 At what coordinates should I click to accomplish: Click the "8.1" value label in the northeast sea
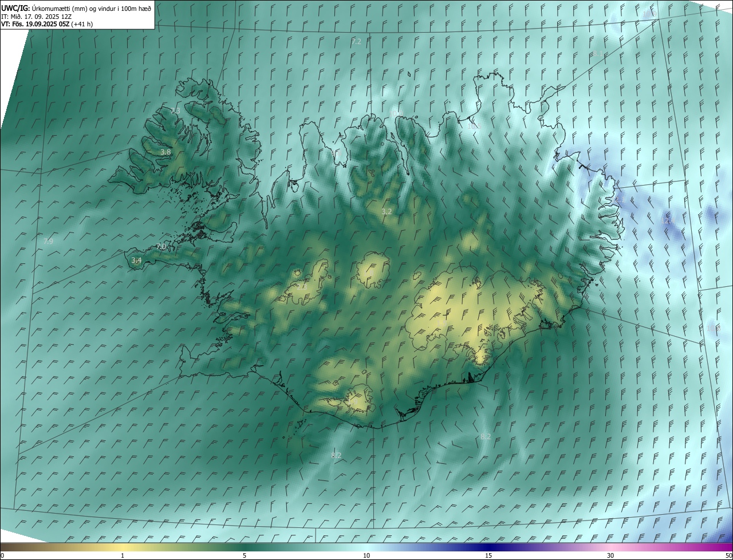[x=598, y=54]
